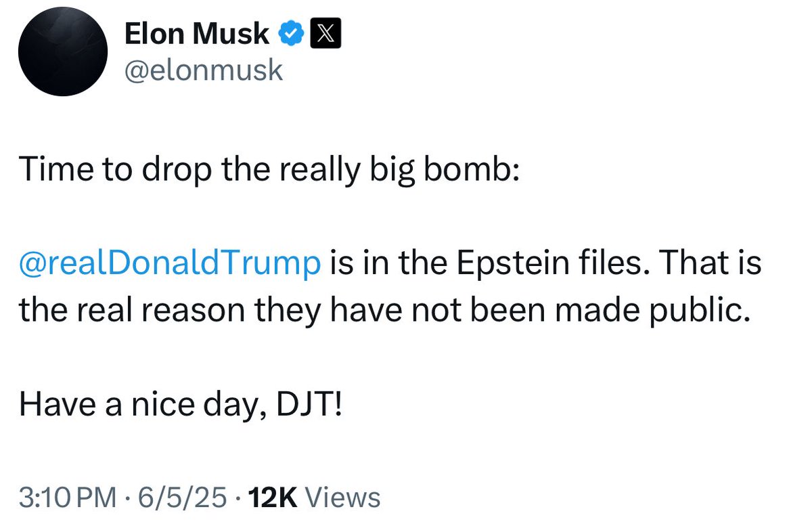Click the 3:10 PM timestamp
Viewport: 812px width, 528px height.
pos(67,498)
